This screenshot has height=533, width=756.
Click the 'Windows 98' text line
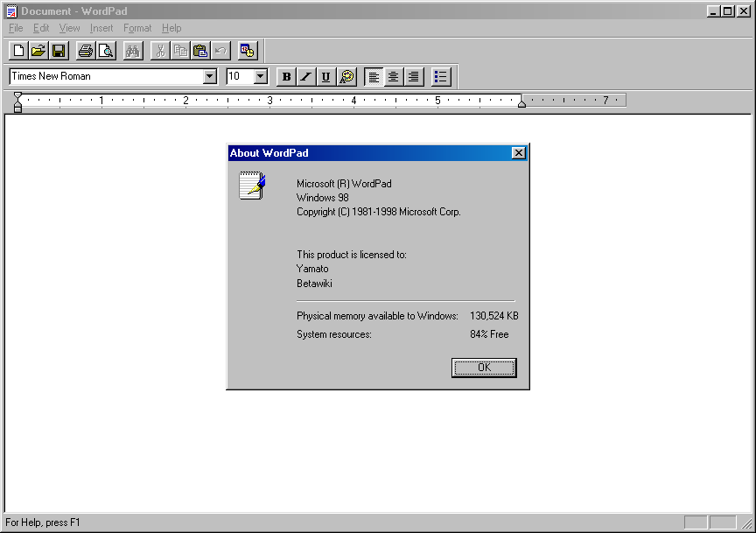tap(323, 198)
